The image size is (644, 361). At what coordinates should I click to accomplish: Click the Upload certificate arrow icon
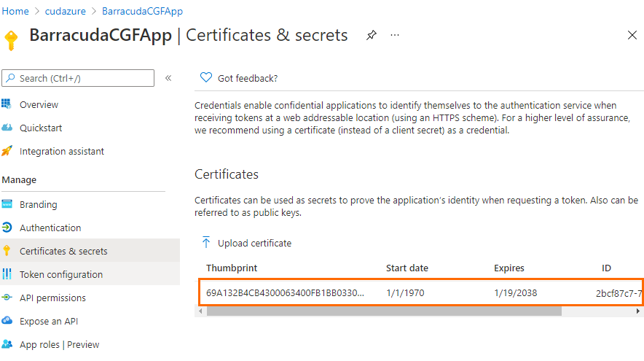tap(206, 243)
